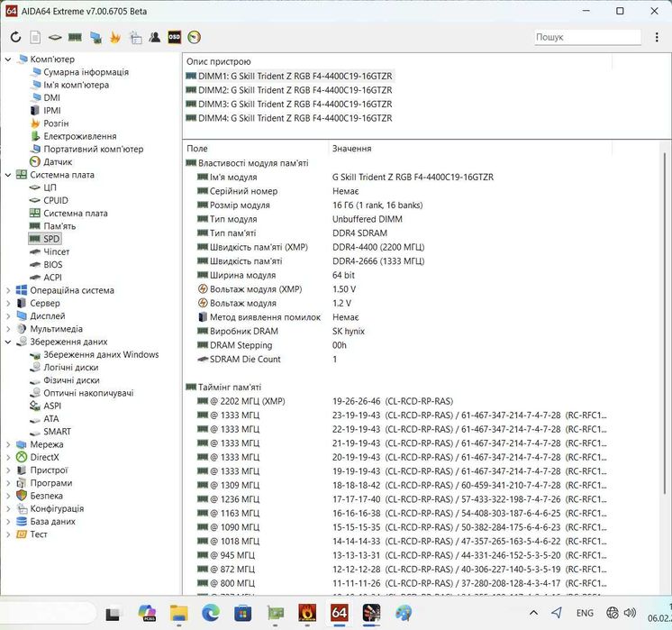Open Фізичні диски tree item
Screen dimensions: 672x630
tap(64, 380)
